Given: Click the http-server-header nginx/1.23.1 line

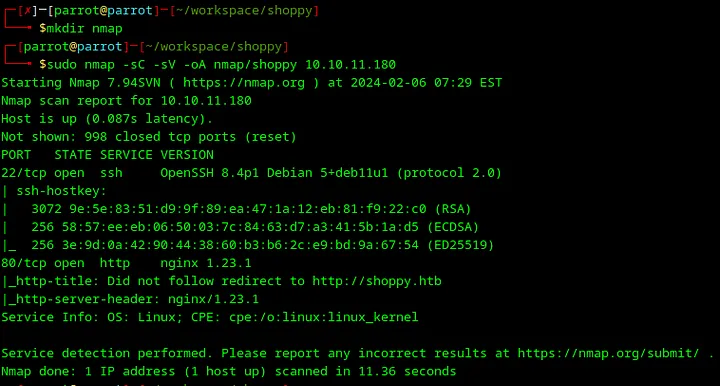Looking at the screenshot, I should [130, 299].
